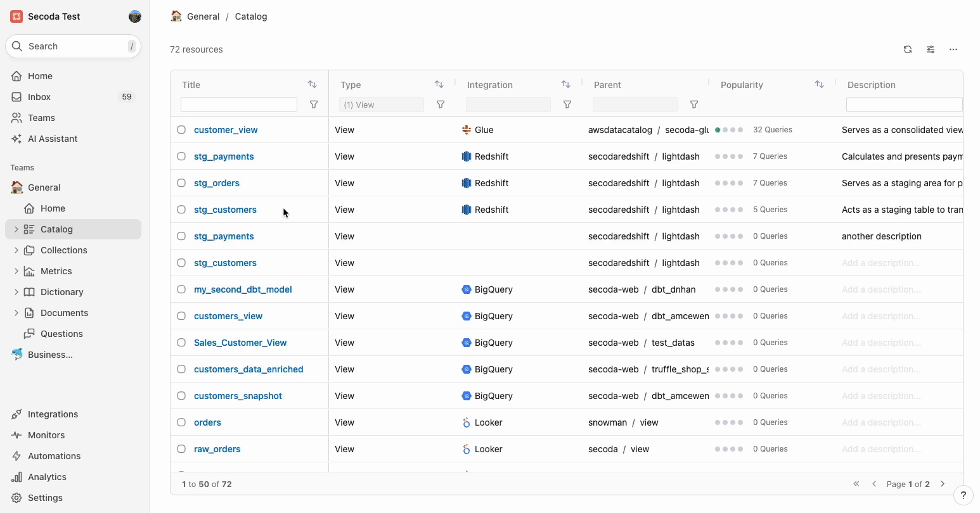Click the filter icon in the Title column
The width and height of the screenshot is (980, 513).
[314, 104]
